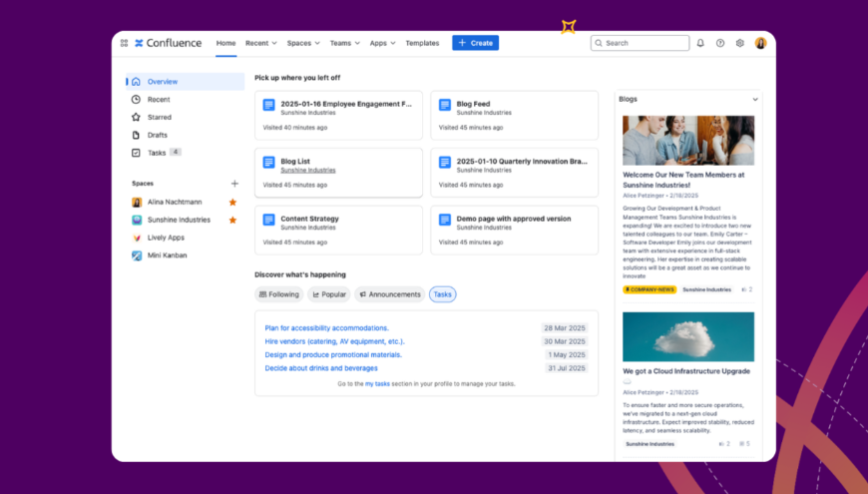Screen dimensions: 868x494
Task: Unstar the Alina Nachtmann space
Action: click(x=233, y=203)
